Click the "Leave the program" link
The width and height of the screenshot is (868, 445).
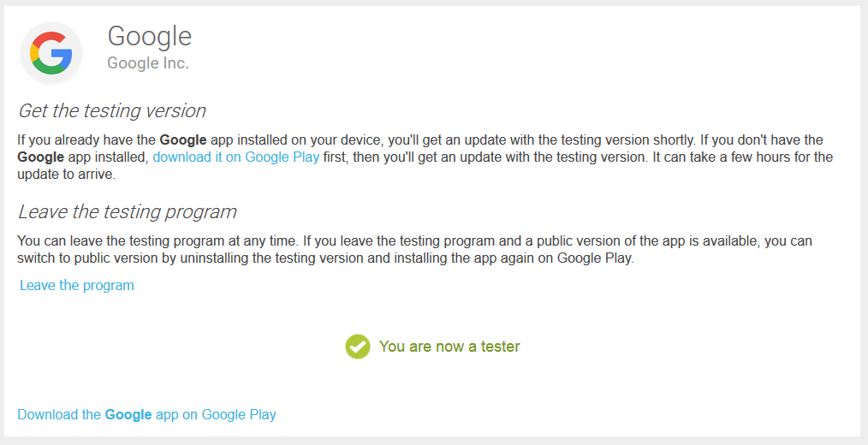pyautogui.click(x=77, y=285)
